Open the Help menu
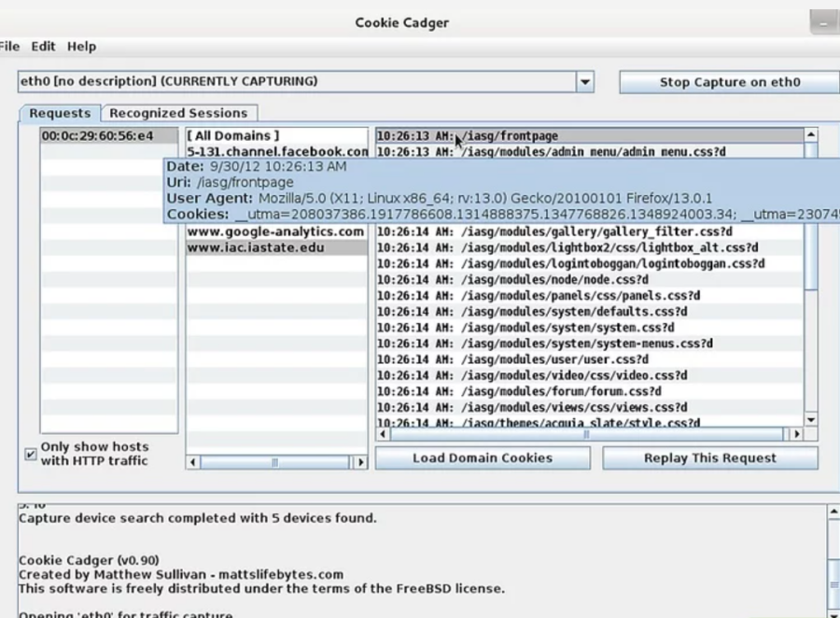 pos(81,47)
